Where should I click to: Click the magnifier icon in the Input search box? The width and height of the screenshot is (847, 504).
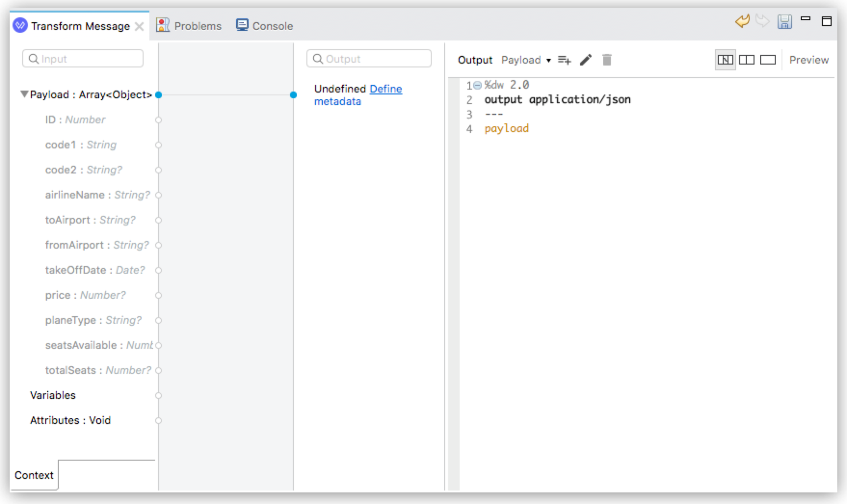pos(33,58)
